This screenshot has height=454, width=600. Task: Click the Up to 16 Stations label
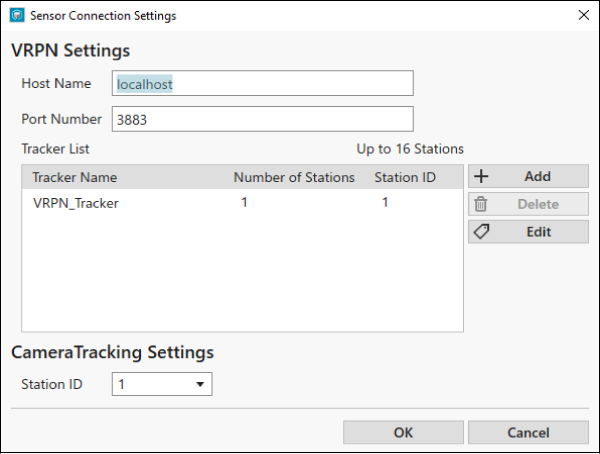click(x=410, y=149)
